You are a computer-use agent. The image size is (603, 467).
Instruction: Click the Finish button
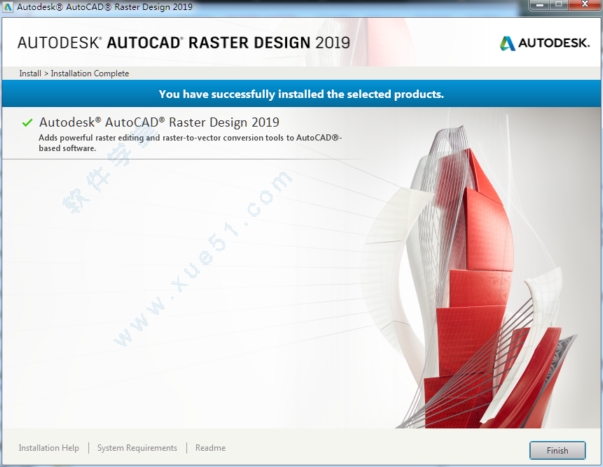pyautogui.click(x=557, y=450)
